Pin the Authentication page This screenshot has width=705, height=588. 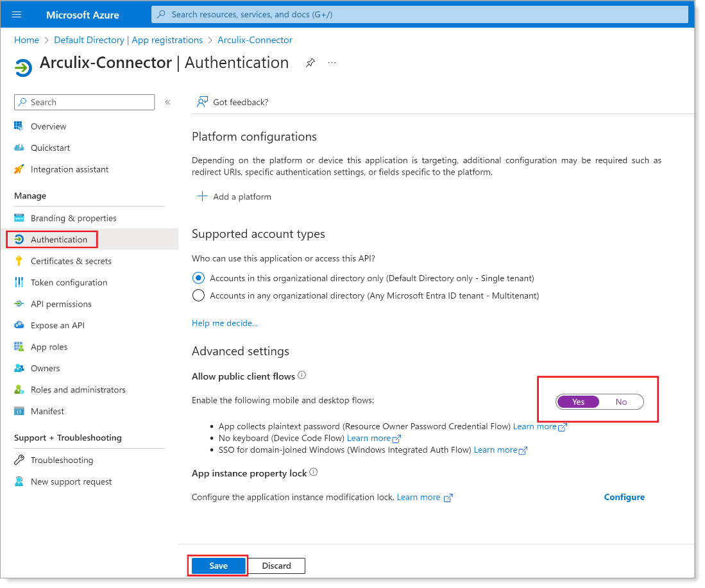(310, 63)
